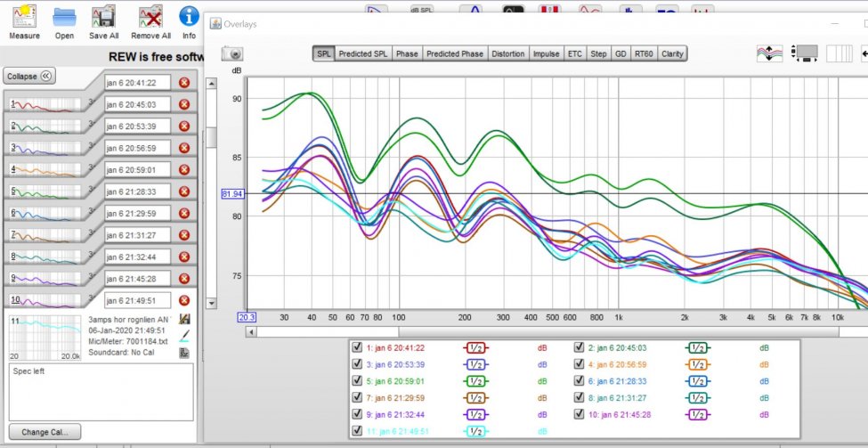Click the Remove All icon
The image size is (868, 448).
coord(151,16)
